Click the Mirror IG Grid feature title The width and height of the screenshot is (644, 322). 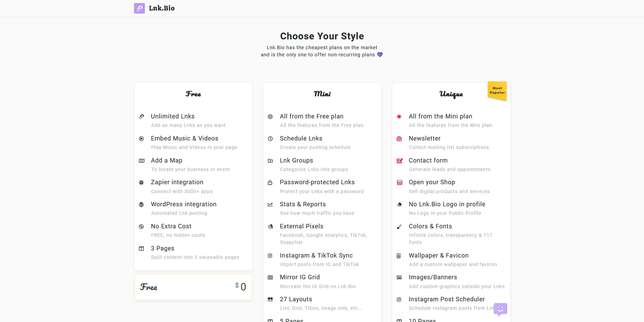(300, 277)
